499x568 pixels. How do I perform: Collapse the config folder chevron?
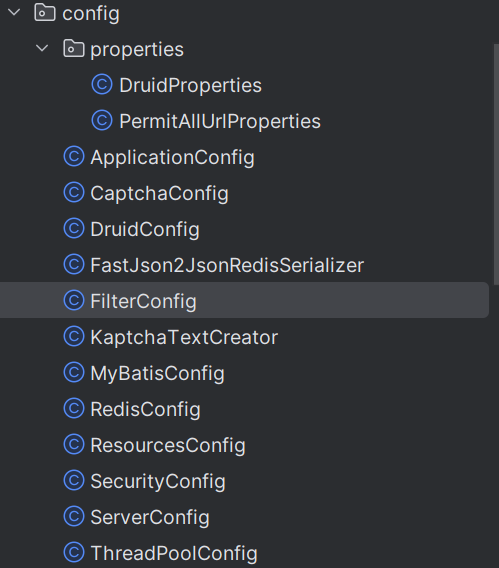[14, 12]
